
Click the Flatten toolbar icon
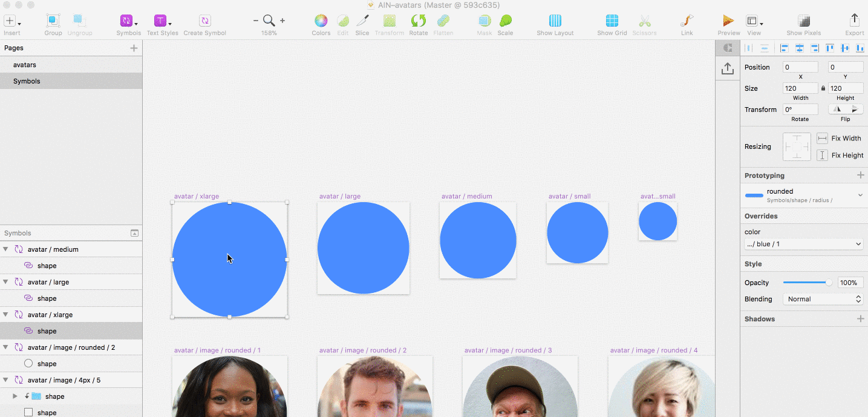pyautogui.click(x=443, y=21)
